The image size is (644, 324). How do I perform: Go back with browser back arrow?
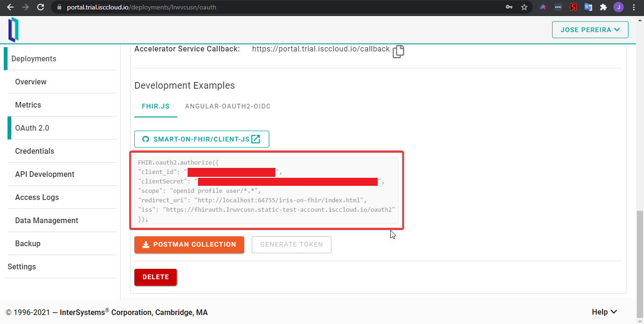pos(10,7)
